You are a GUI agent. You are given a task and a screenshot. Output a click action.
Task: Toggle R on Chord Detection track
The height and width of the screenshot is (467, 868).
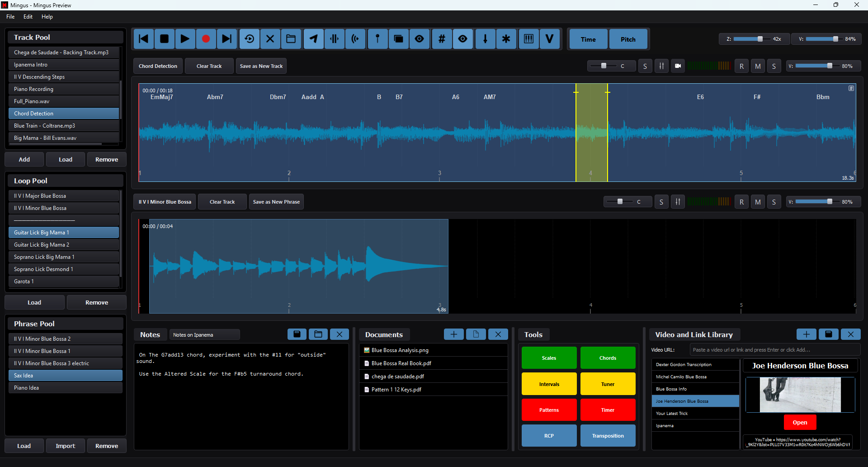(741, 66)
